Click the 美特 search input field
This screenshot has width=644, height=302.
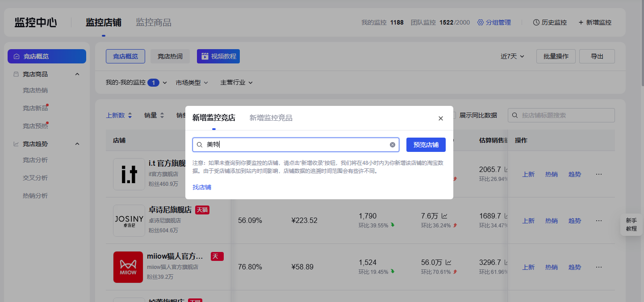pos(296,145)
